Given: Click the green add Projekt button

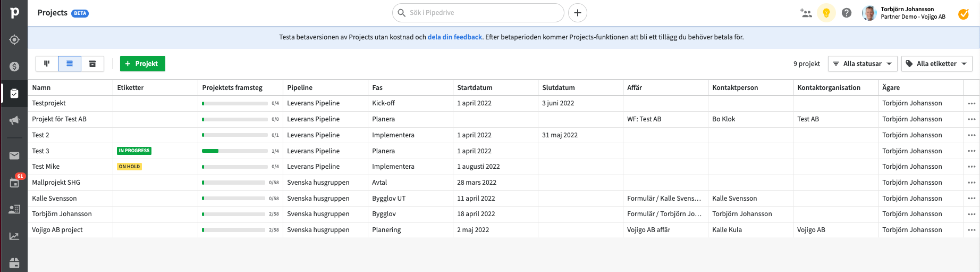Looking at the screenshot, I should [142, 64].
